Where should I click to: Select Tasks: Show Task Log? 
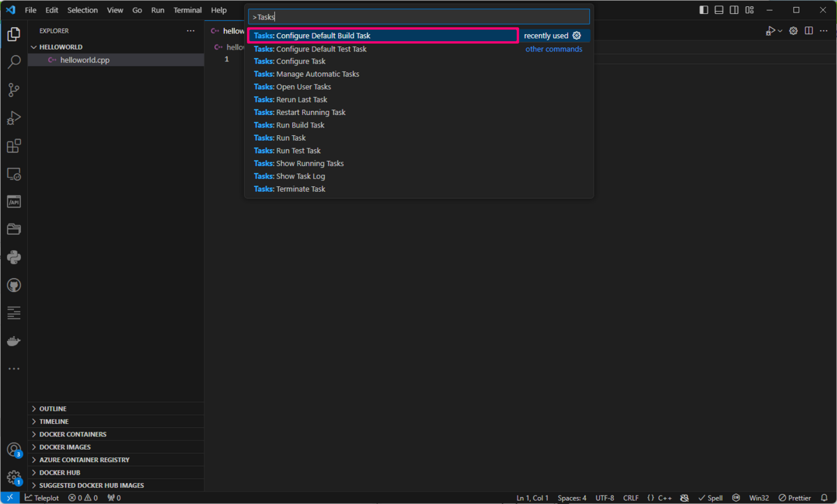click(419, 176)
